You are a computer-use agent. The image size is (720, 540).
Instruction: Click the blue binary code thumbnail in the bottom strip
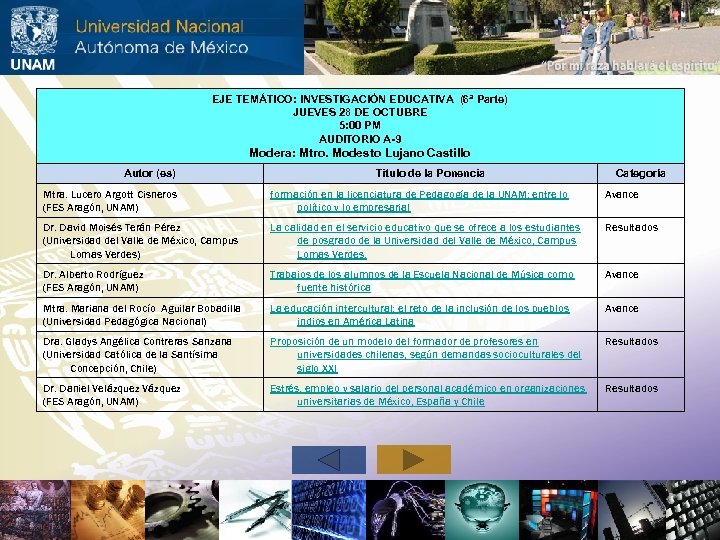[329, 510]
